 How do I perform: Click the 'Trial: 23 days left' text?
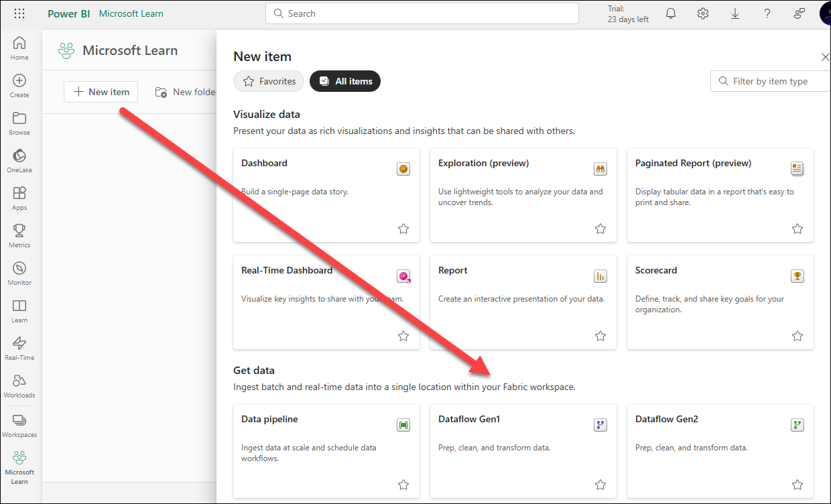point(628,14)
